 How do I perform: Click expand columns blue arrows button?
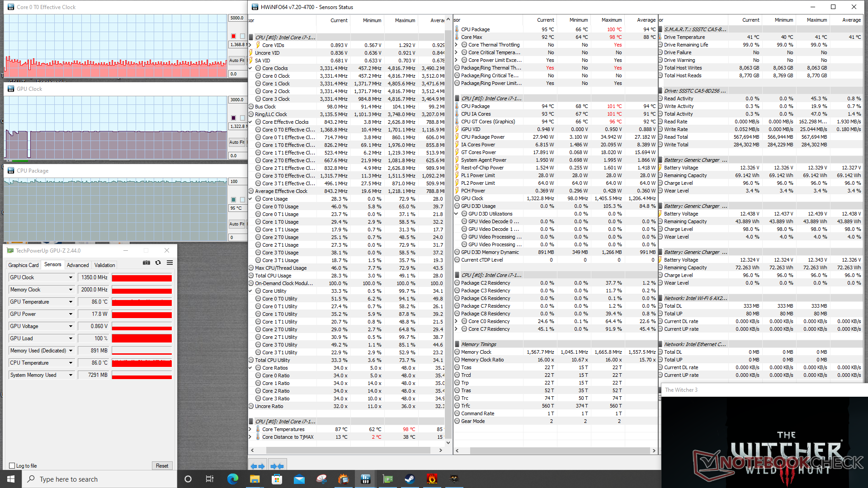(x=257, y=466)
